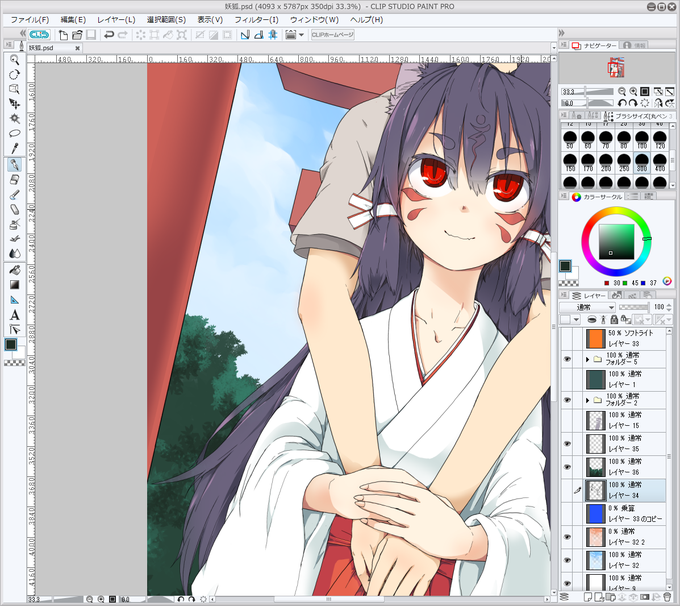Show レイヤー 1 via its visibility box

567,379
